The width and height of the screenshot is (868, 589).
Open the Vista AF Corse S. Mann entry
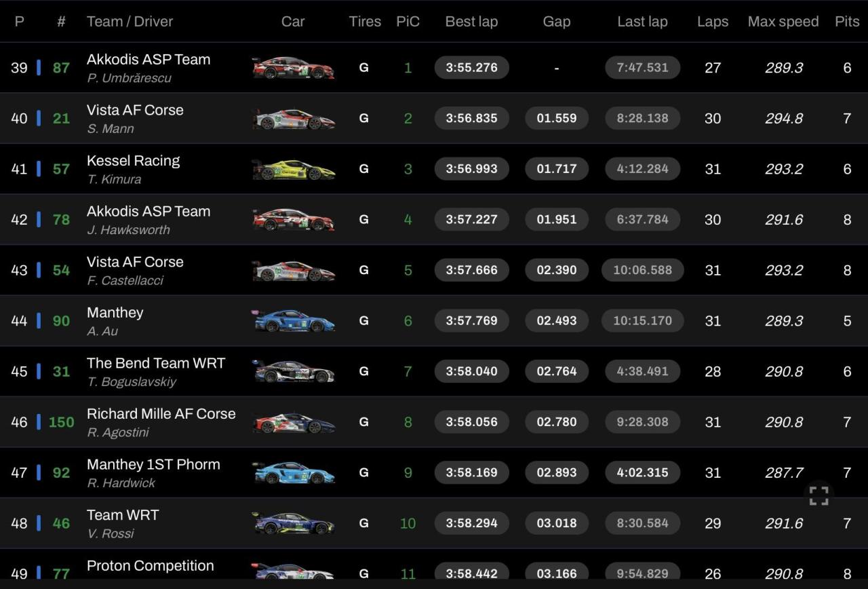pyautogui.click(x=135, y=118)
